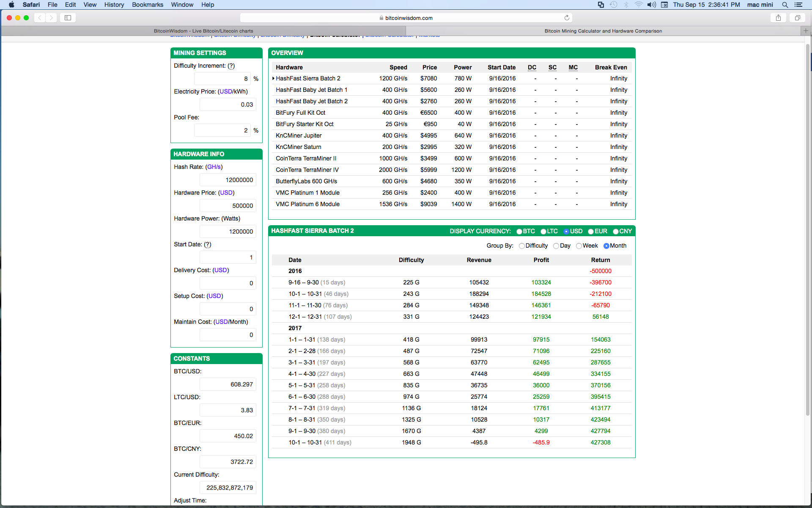Viewport: 812px width, 508px height.
Task: Click the Break Even column header
Action: [611, 67]
